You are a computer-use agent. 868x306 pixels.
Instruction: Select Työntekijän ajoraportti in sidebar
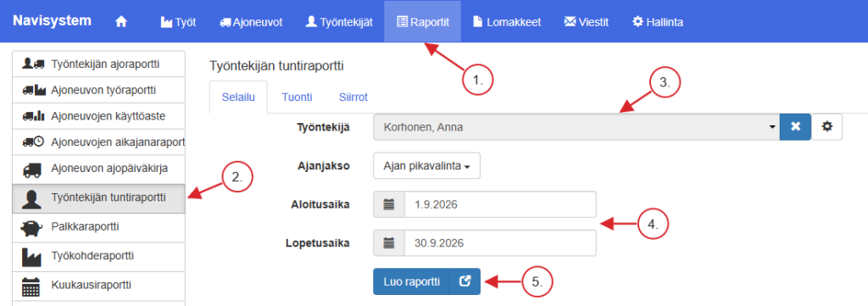[x=98, y=64]
